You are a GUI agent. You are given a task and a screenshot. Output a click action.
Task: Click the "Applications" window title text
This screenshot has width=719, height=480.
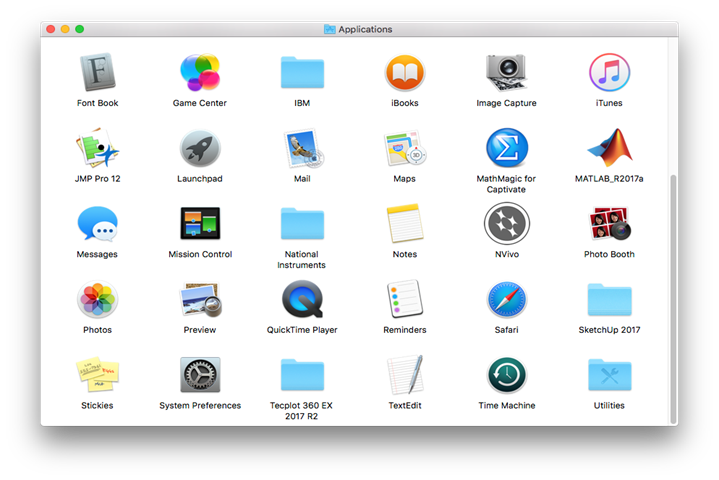(365, 29)
